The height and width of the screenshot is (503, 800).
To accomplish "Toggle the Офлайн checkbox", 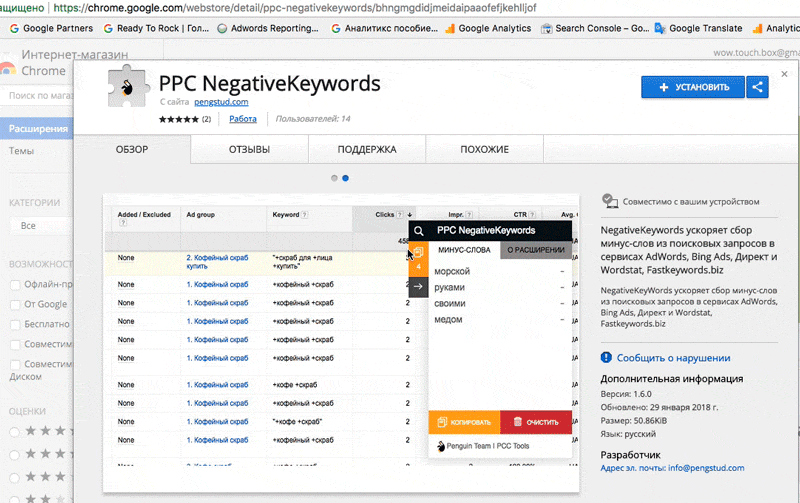I will tap(15, 285).
